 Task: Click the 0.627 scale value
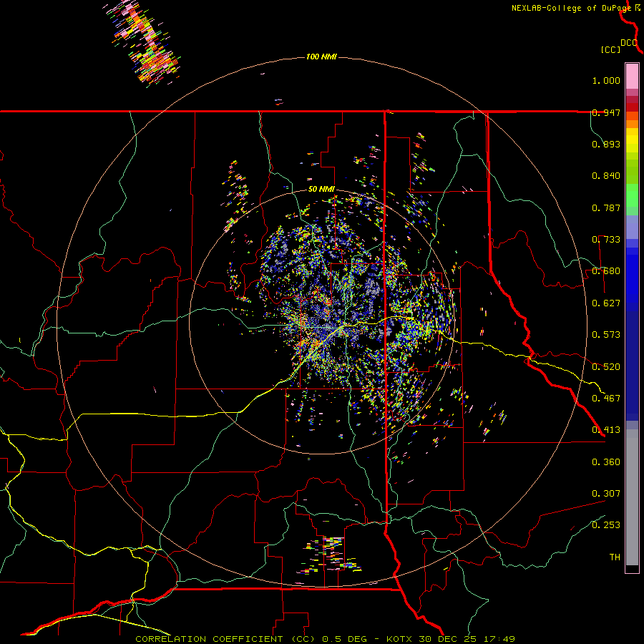tap(606, 303)
